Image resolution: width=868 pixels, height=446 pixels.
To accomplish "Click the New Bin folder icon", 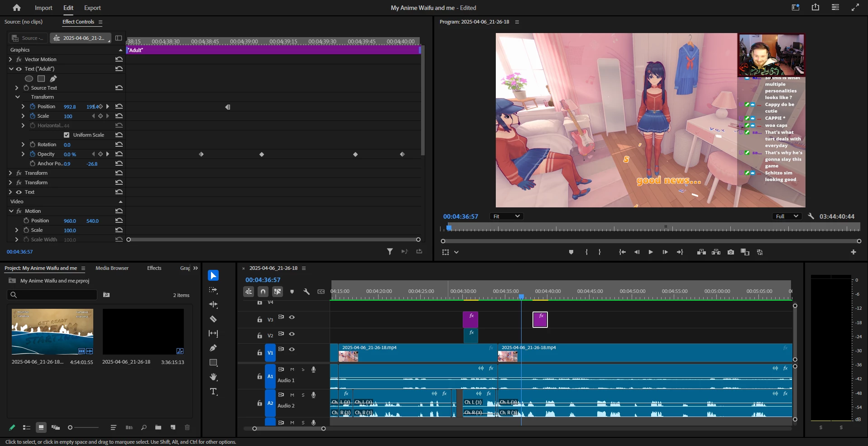I will pyautogui.click(x=158, y=427).
